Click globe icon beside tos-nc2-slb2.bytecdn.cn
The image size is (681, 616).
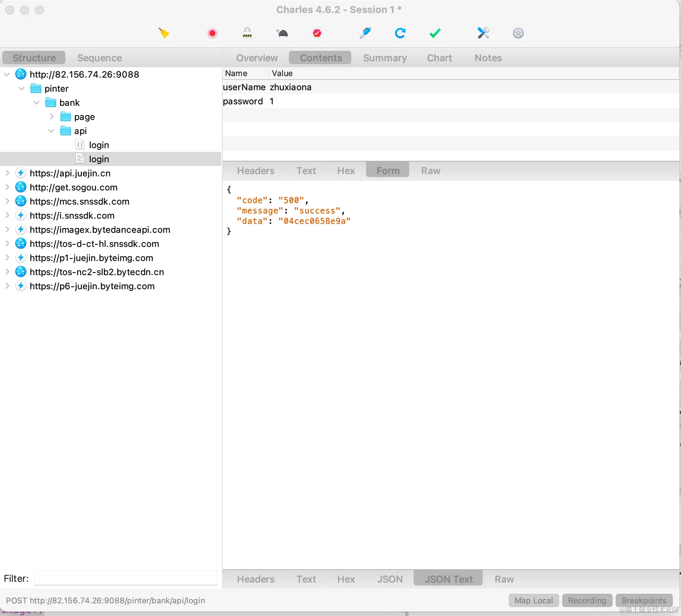pyautogui.click(x=21, y=272)
